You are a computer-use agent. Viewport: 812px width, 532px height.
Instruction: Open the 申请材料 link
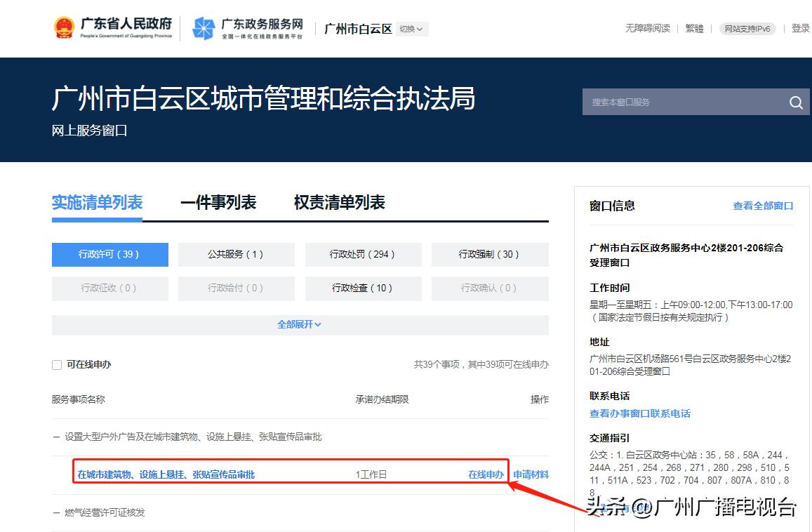pyautogui.click(x=531, y=474)
